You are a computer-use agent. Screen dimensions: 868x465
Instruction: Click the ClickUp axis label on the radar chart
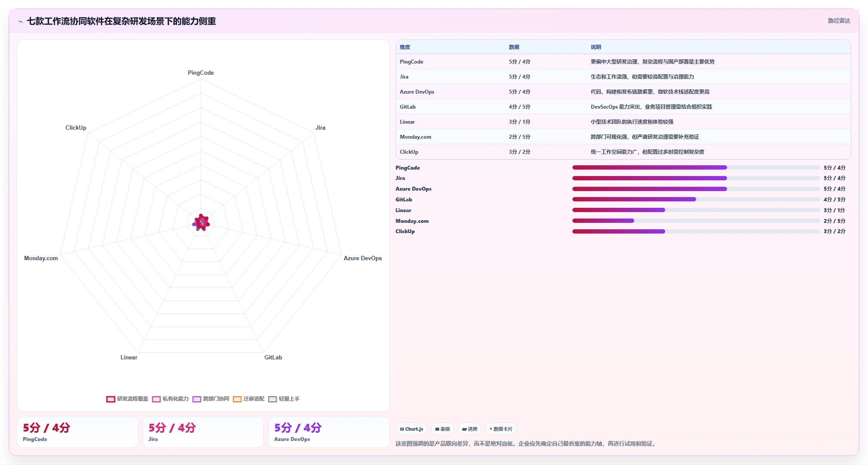pos(76,128)
